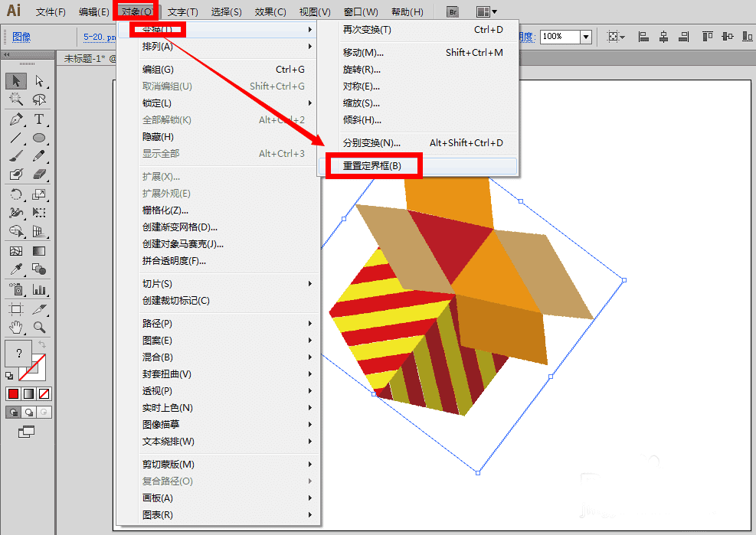Screen dimensions: 756x535
Task: Select the Direct Selection tool (white arrow)
Action: 39,80
